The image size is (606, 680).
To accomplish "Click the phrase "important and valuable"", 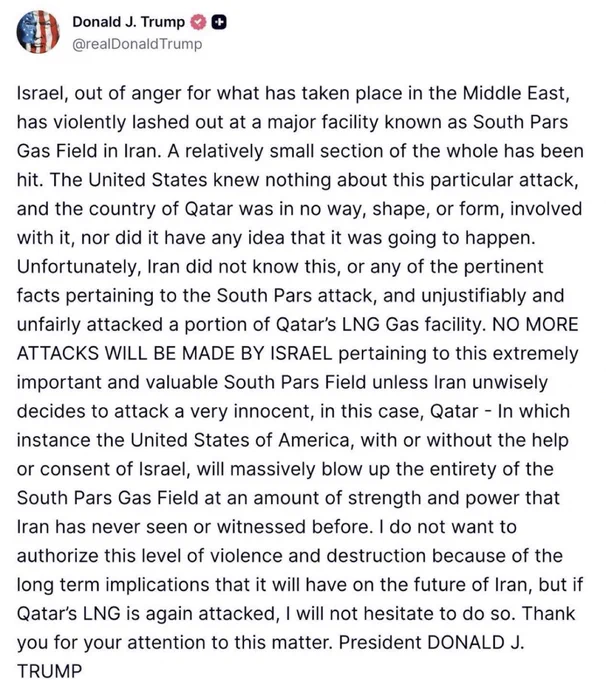I will point(117,382).
